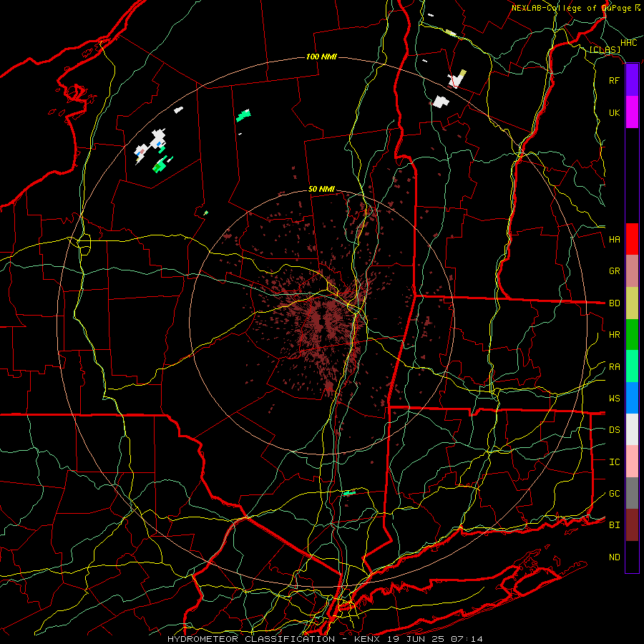644x644 pixels.
Task: Click the 'HYDROMETEOR CLASSIFICATION' title text
Action: click(251, 639)
